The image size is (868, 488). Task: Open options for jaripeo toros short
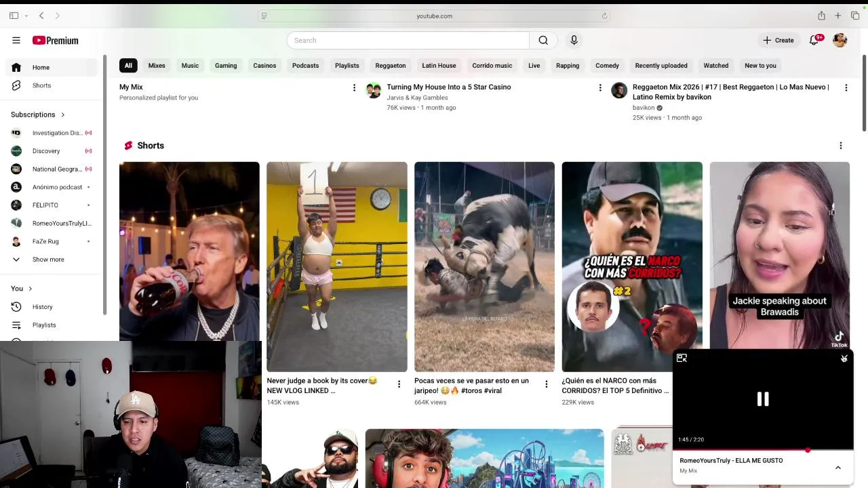pyautogui.click(x=547, y=384)
